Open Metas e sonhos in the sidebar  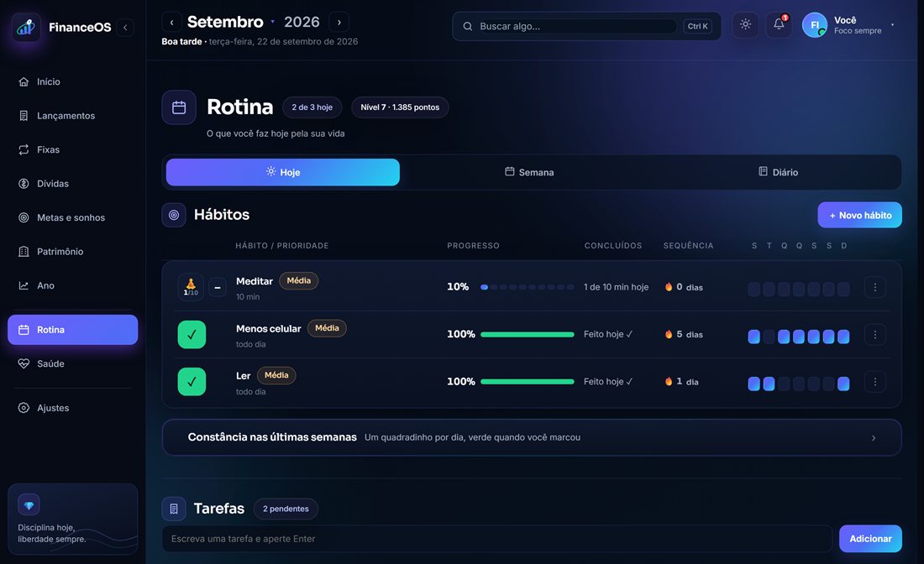point(72,218)
